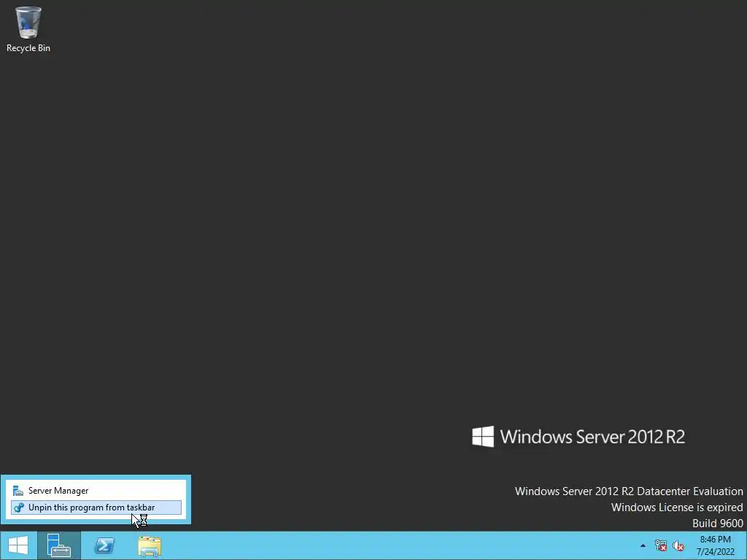Image resolution: width=747 pixels, height=560 pixels.
Task: Choose Unpin this program from taskbar
Action: click(96, 507)
